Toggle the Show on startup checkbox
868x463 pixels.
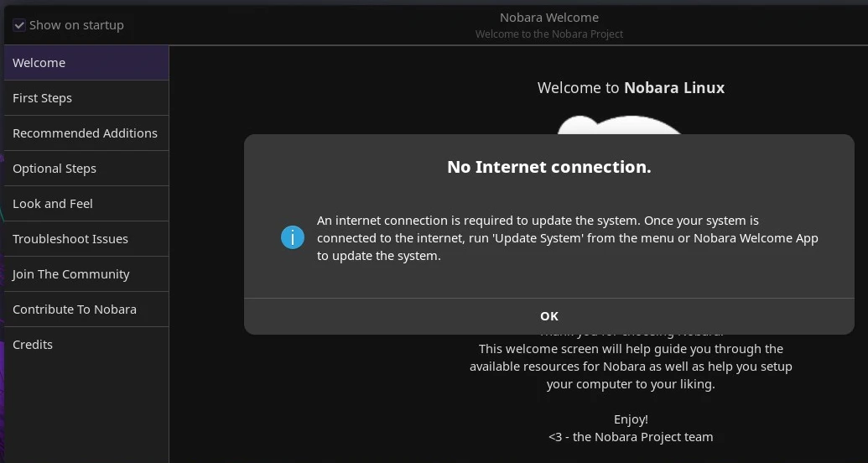click(x=19, y=25)
